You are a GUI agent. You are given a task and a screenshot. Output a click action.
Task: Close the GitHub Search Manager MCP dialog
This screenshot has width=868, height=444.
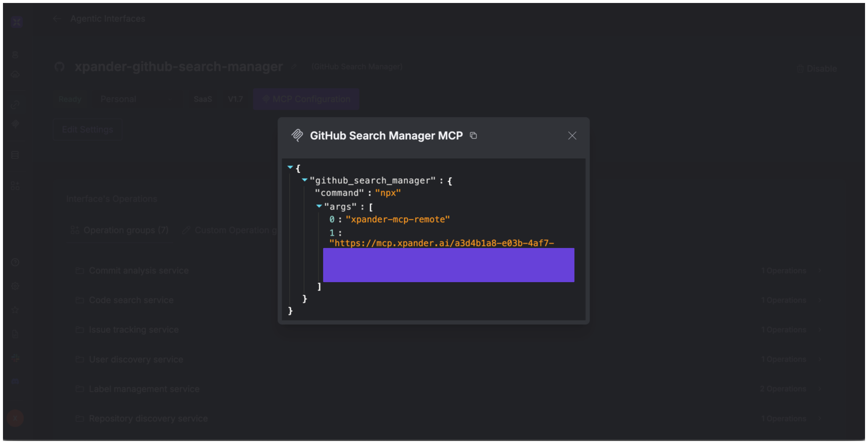coord(572,135)
